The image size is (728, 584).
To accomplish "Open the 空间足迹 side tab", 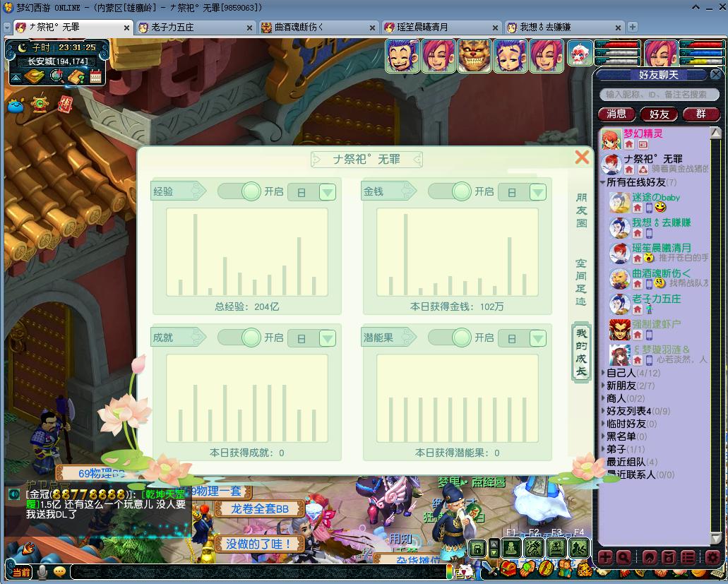I will (x=581, y=282).
